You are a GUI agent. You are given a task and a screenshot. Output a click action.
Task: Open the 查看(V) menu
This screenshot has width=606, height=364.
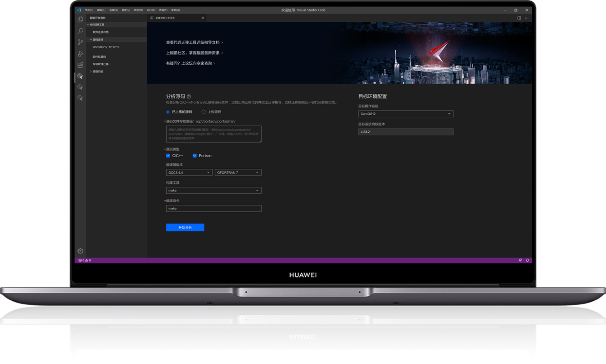pyautogui.click(x=126, y=10)
